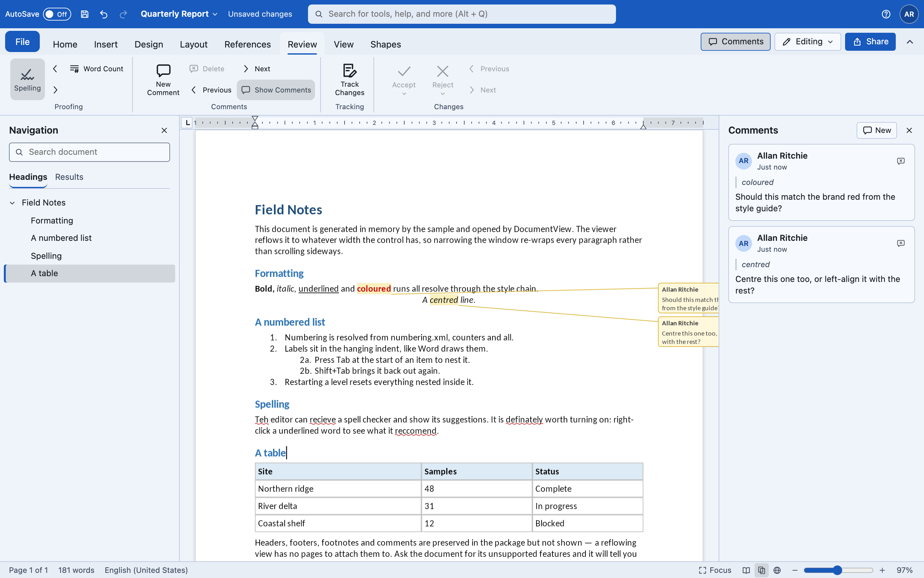The width and height of the screenshot is (924, 578).
Task: Go to Next change in Changes group
Action: click(x=483, y=90)
